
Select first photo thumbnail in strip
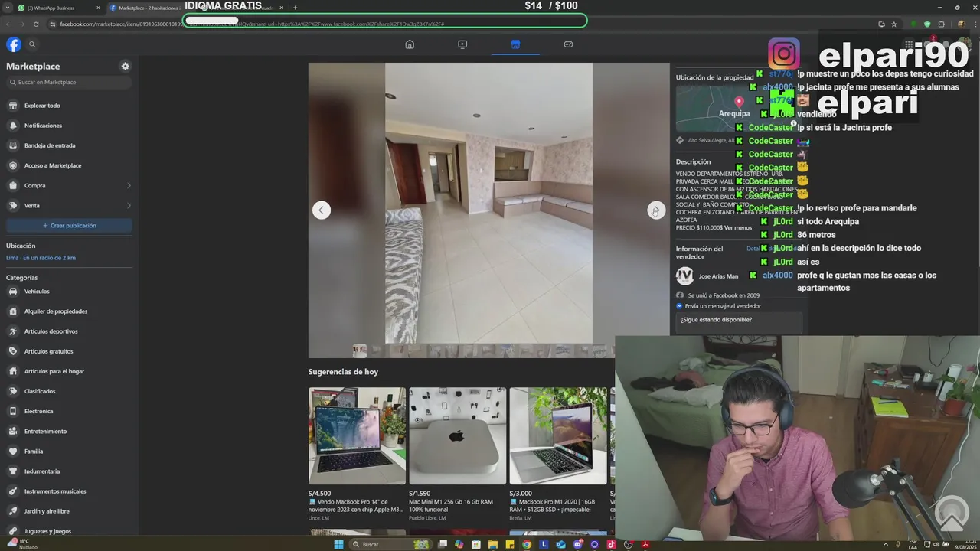coord(359,350)
